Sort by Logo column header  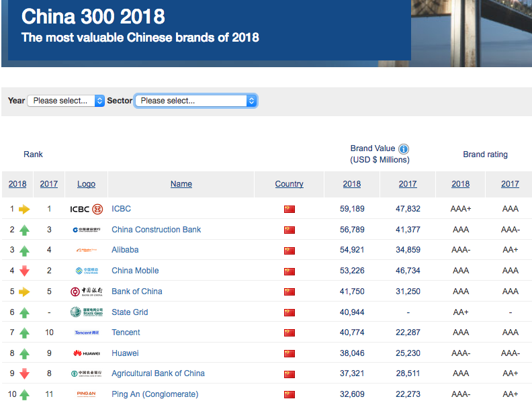click(x=86, y=184)
